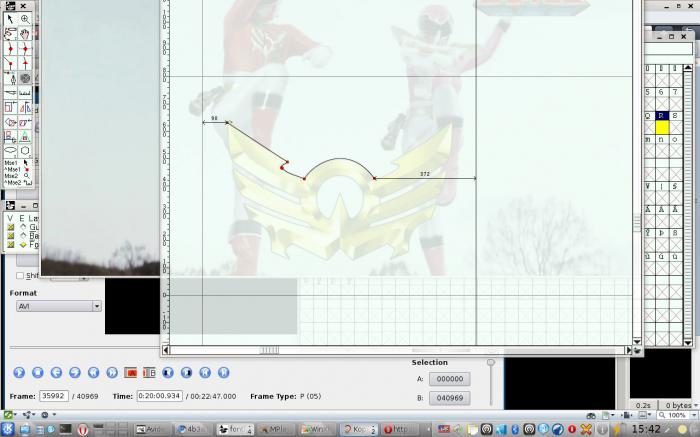This screenshot has width=700, height=437.
Task: Click the Time field 0:20:00.934
Action: tap(159, 396)
